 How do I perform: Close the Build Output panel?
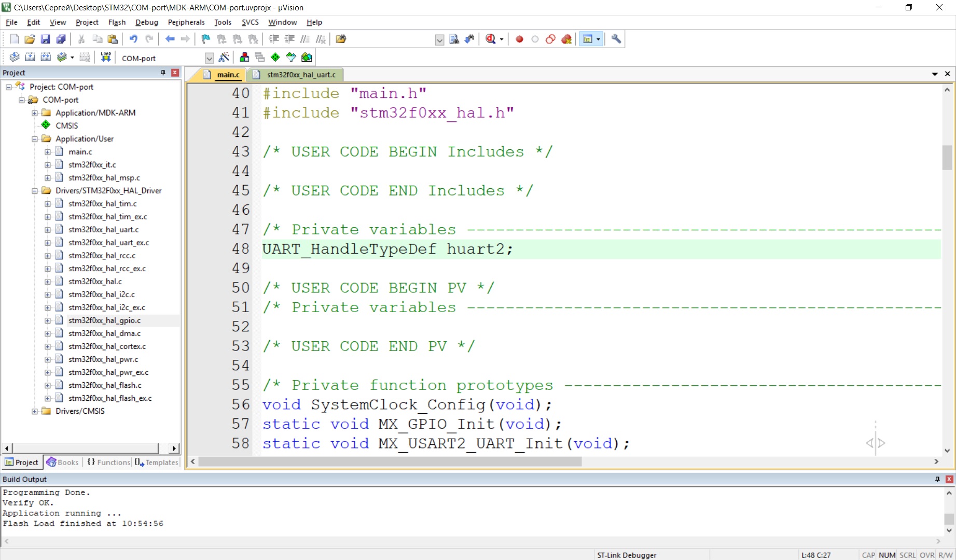tap(949, 479)
